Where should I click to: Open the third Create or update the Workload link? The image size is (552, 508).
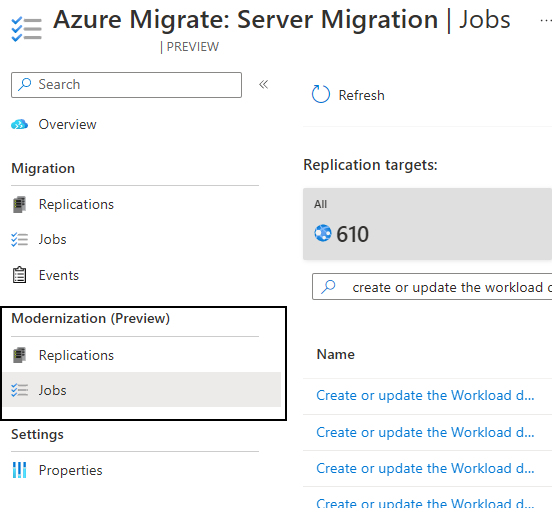point(425,469)
